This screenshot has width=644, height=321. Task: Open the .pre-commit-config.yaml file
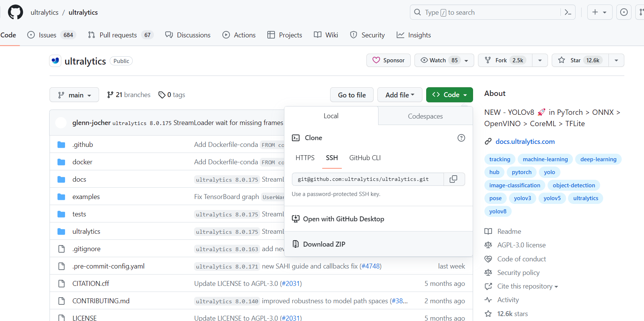[109, 266]
